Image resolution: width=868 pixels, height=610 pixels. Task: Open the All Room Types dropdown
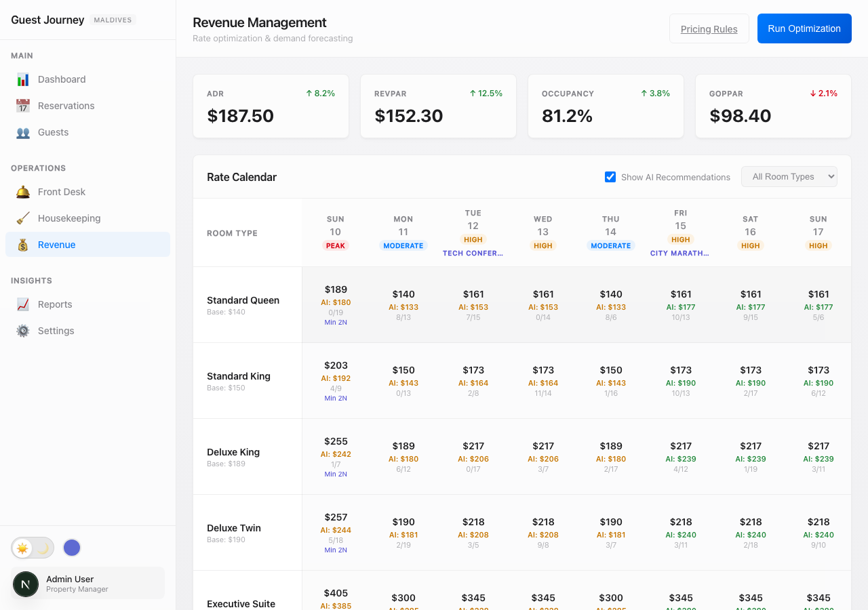pos(789,177)
